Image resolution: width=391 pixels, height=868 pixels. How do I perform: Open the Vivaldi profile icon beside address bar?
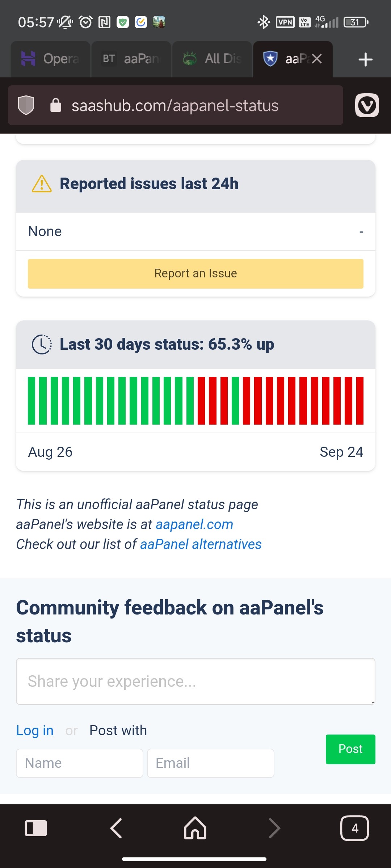click(x=367, y=105)
